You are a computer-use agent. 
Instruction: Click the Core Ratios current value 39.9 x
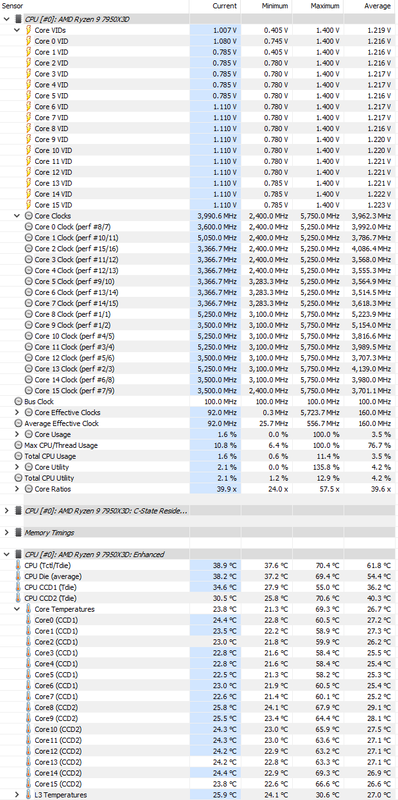pos(227,489)
